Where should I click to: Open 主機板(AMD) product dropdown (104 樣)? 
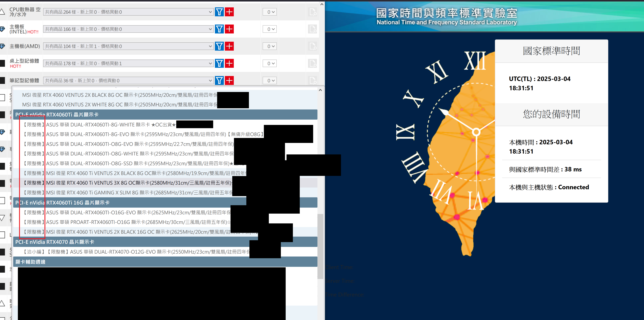click(128, 46)
